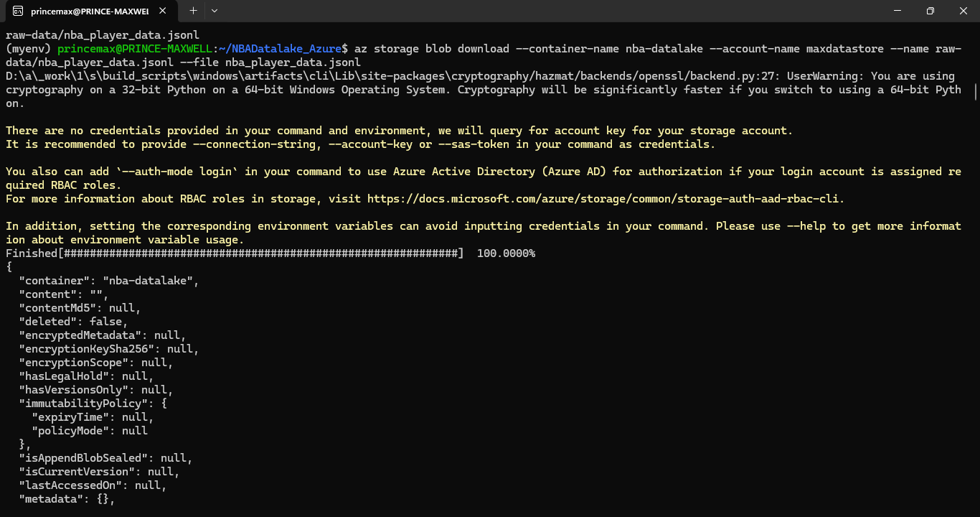The width and height of the screenshot is (980, 517).
Task: Click the 'There are no credentials provided' warning
Action: pyautogui.click(x=400, y=131)
